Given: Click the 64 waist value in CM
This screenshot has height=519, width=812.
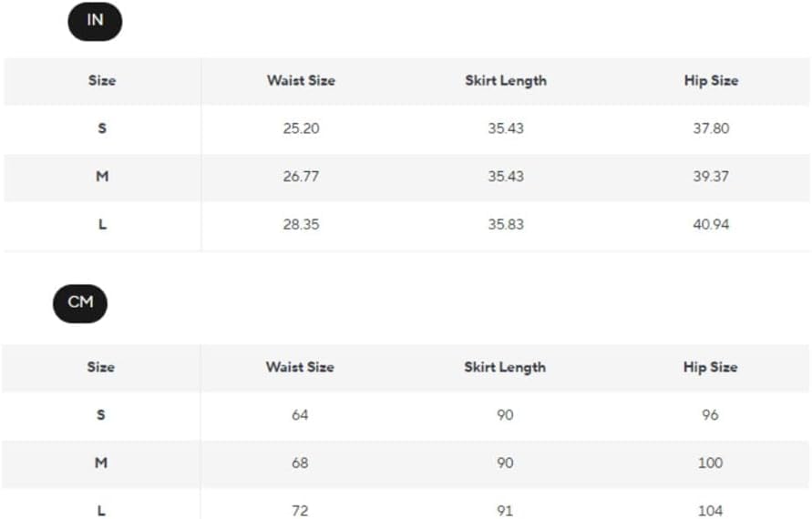Looking at the screenshot, I should click(x=301, y=415).
